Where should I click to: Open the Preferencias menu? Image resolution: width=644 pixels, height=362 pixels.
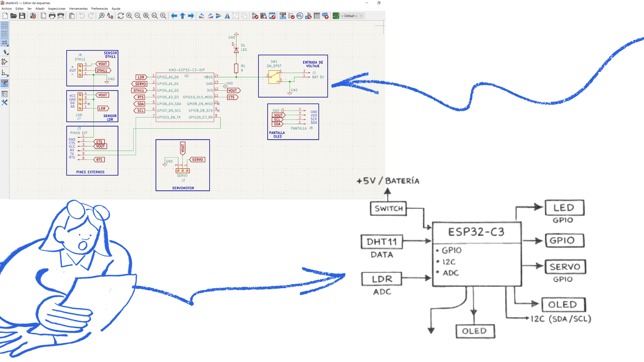[99, 9]
